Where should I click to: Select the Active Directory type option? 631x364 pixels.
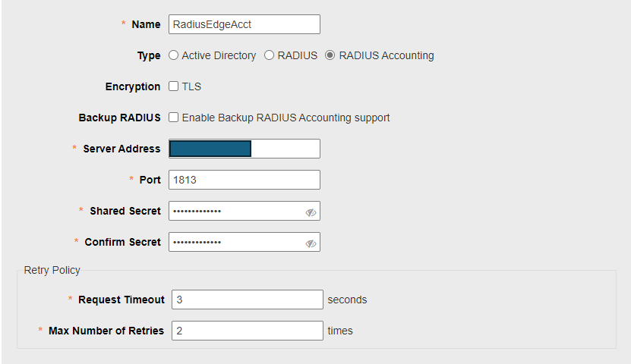[173, 55]
